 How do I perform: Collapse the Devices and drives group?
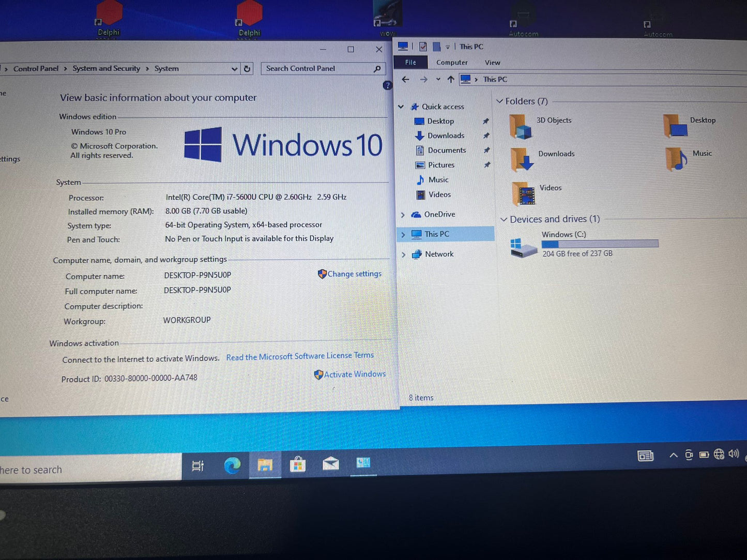tap(504, 220)
